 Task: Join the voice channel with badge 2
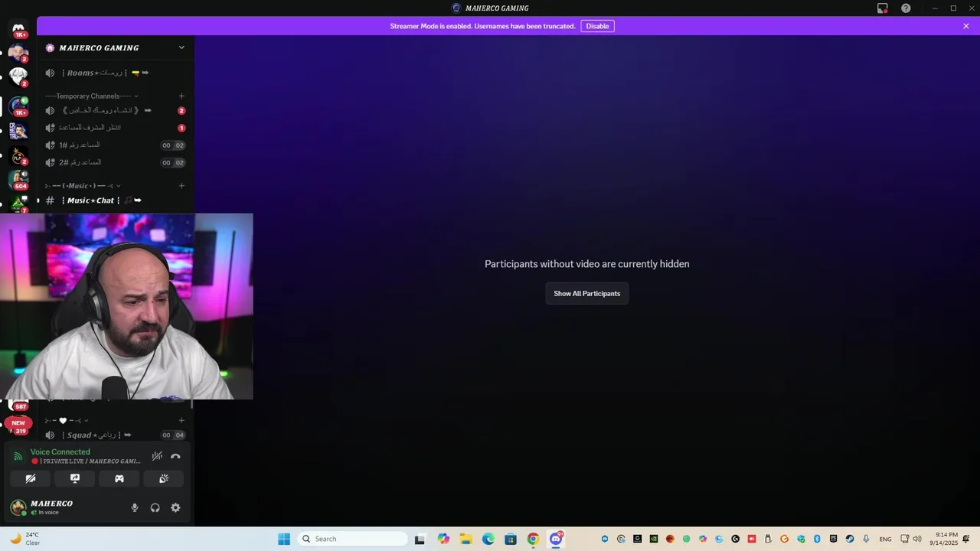(x=116, y=110)
